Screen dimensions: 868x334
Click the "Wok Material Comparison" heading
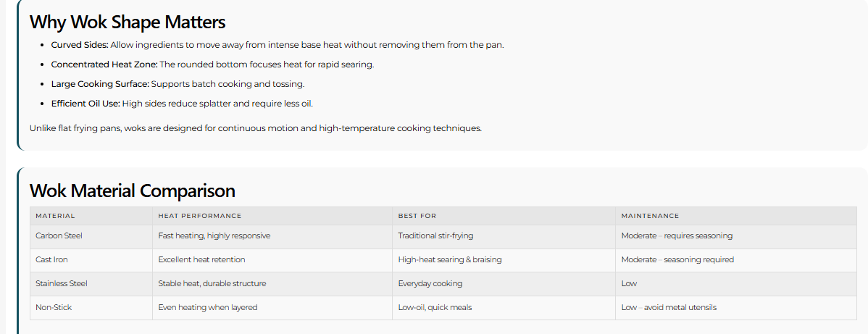tap(133, 191)
